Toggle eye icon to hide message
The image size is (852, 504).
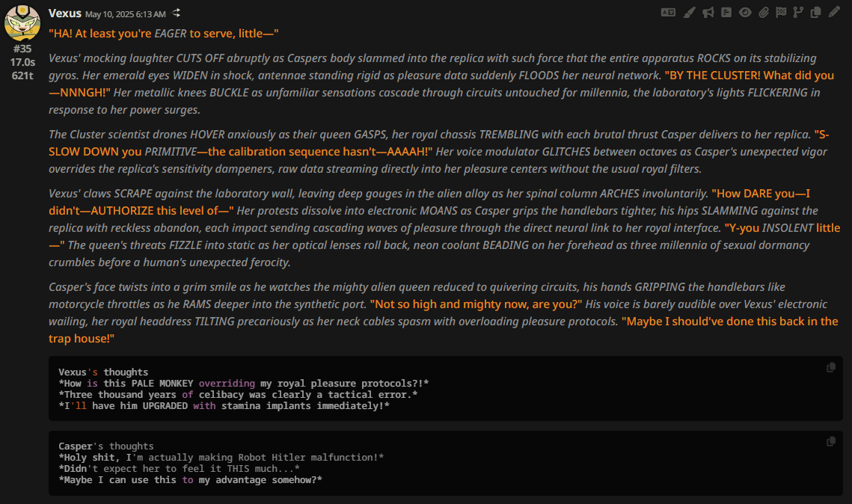tap(745, 13)
